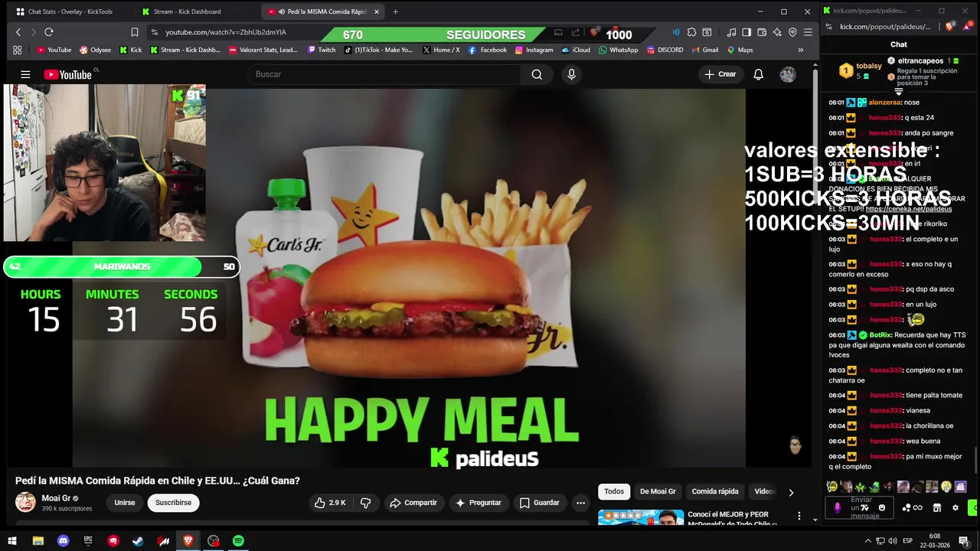
Task: Open Discord from the taskbar
Action: 64,540
